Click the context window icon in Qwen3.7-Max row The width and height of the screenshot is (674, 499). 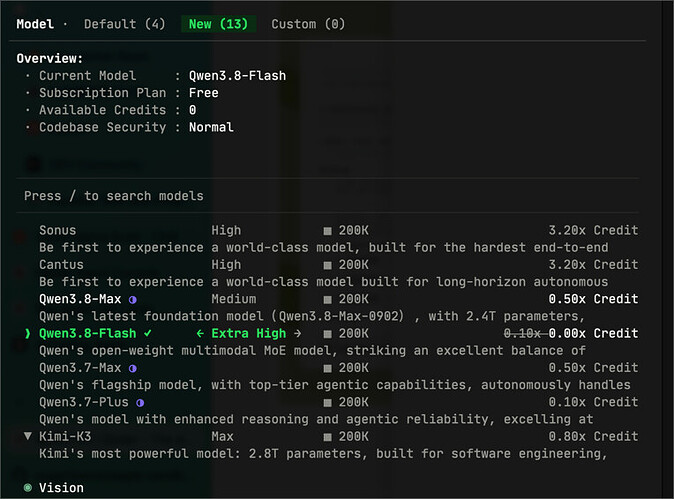click(328, 369)
